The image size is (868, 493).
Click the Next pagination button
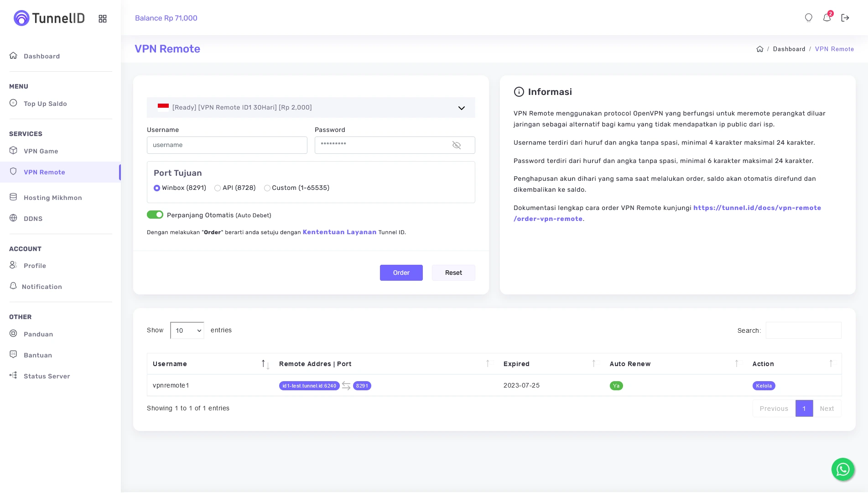coord(827,409)
